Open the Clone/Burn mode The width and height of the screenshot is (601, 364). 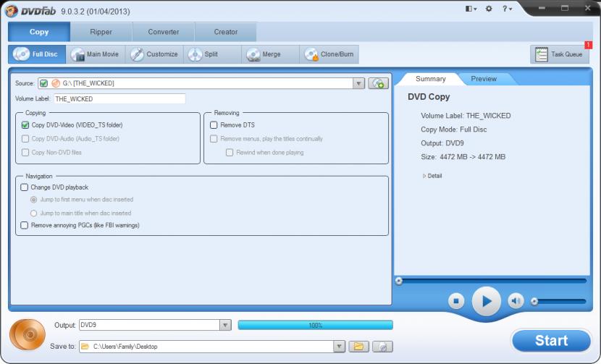pyautogui.click(x=329, y=54)
